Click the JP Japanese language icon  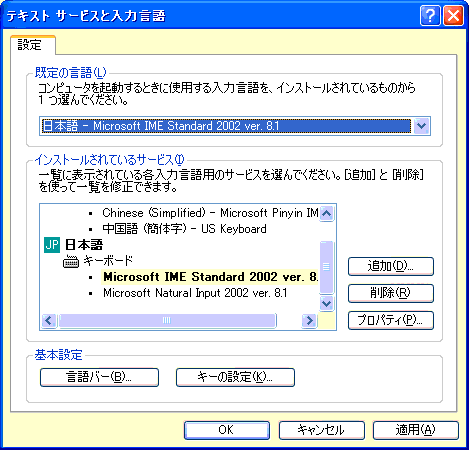[x=52, y=245]
